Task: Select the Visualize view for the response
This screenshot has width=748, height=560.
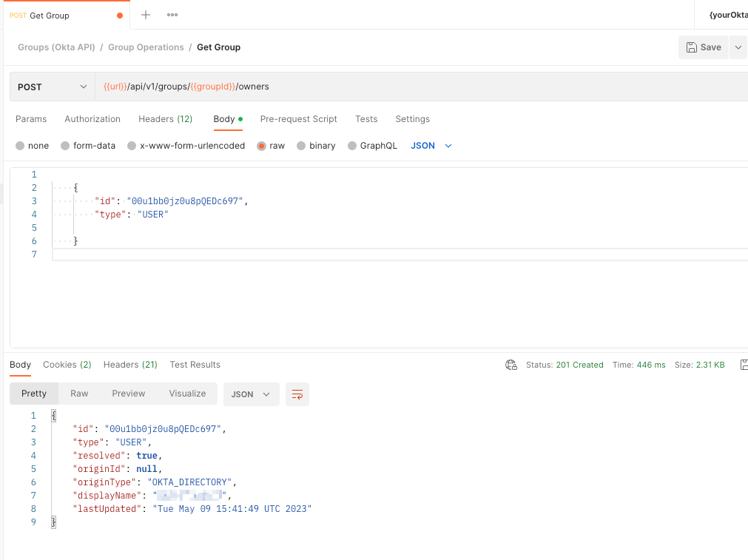Action: (186, 394)
